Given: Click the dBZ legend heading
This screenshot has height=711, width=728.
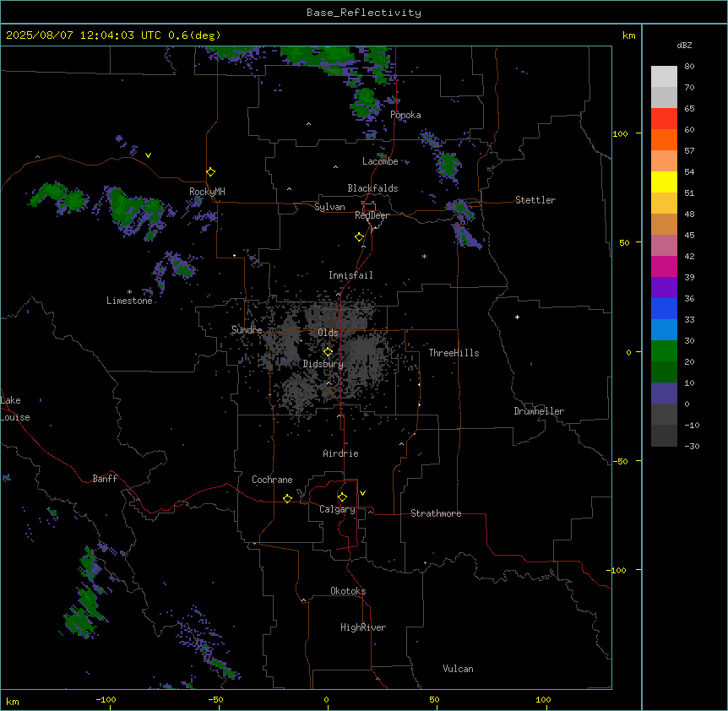Looking at the screenshot, I should (x=684, y=45).
